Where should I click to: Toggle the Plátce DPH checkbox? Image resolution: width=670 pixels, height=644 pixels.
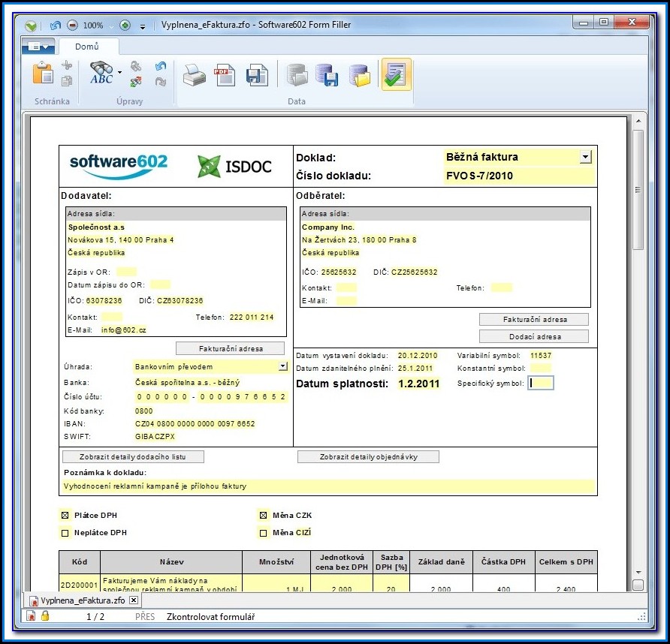64,516
